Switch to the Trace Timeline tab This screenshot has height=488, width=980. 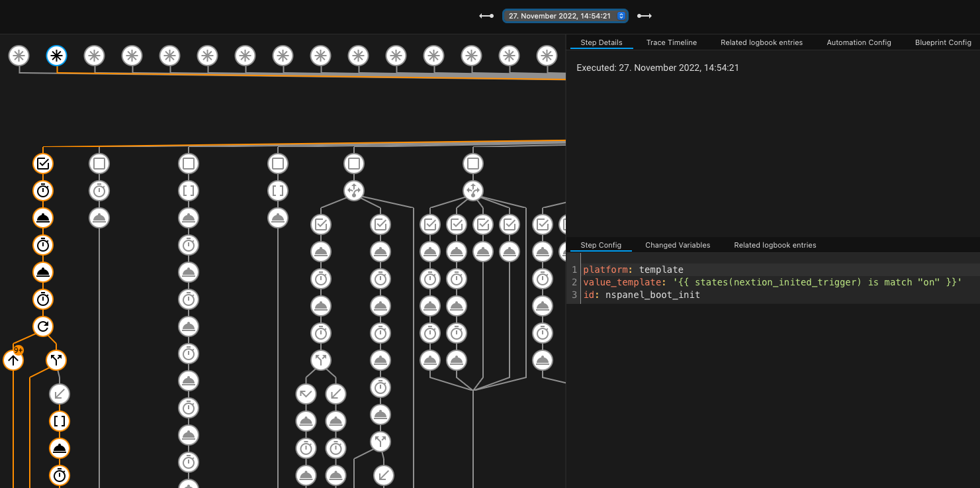(x=671, y=42)
